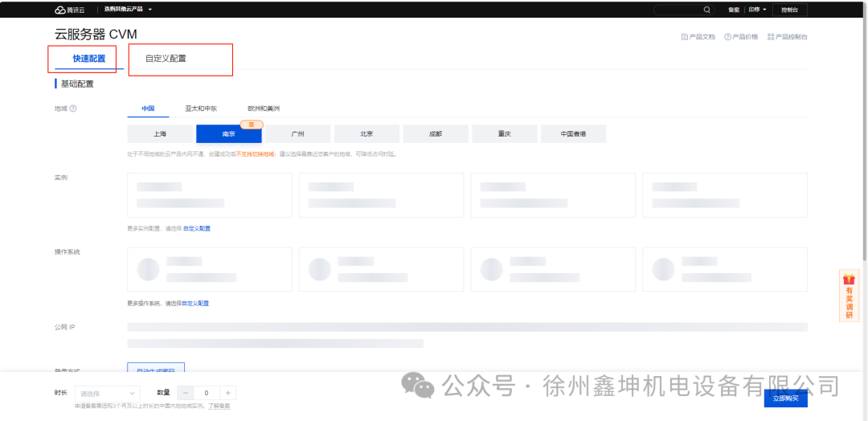The width and height of the screenshot is (868, 421).
Task: Click the 操作系统 row label
Action: click(x=67, y=251)
